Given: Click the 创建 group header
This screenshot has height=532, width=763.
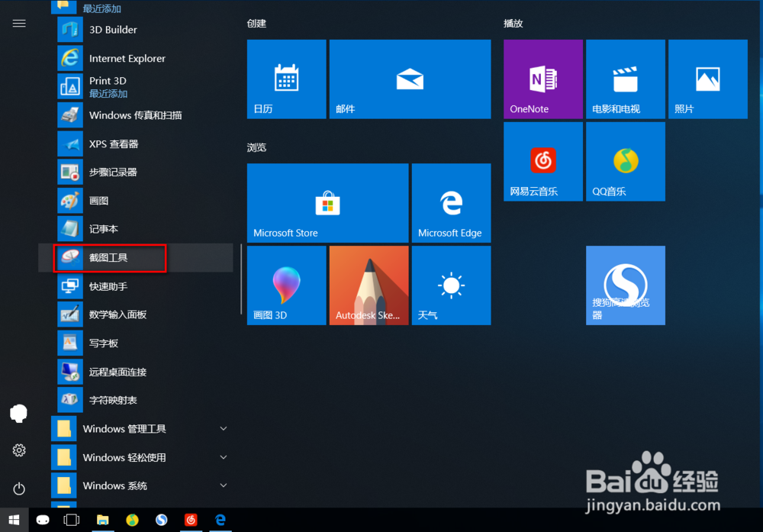Looking at the screenshot, I should pos(256,24).
